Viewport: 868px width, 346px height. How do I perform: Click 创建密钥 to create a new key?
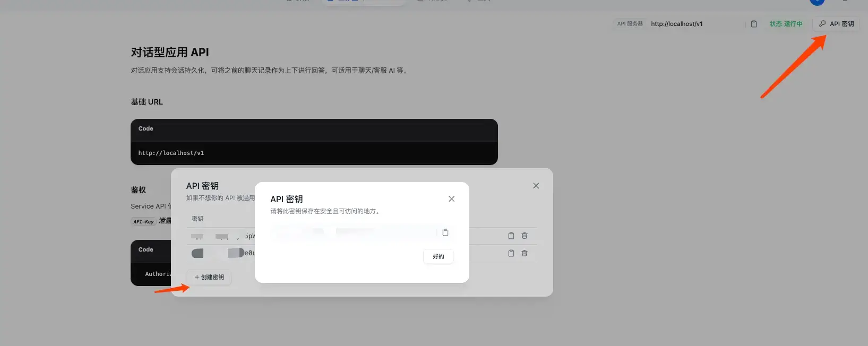point(209,277)
